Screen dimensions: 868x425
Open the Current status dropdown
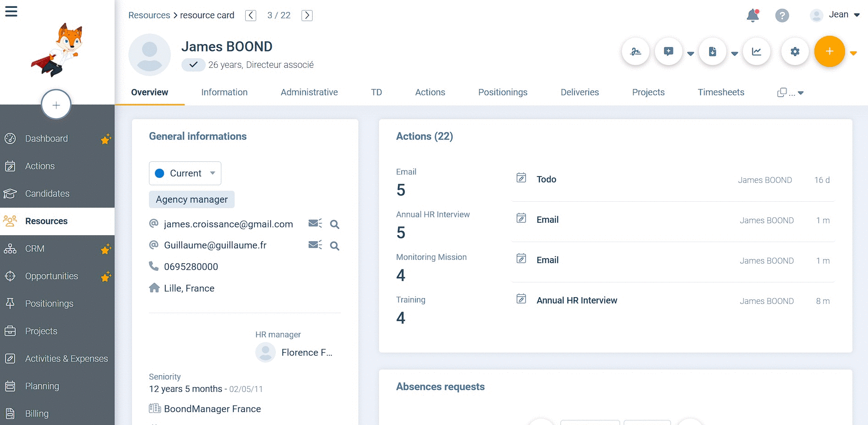[x=185, y=173]
